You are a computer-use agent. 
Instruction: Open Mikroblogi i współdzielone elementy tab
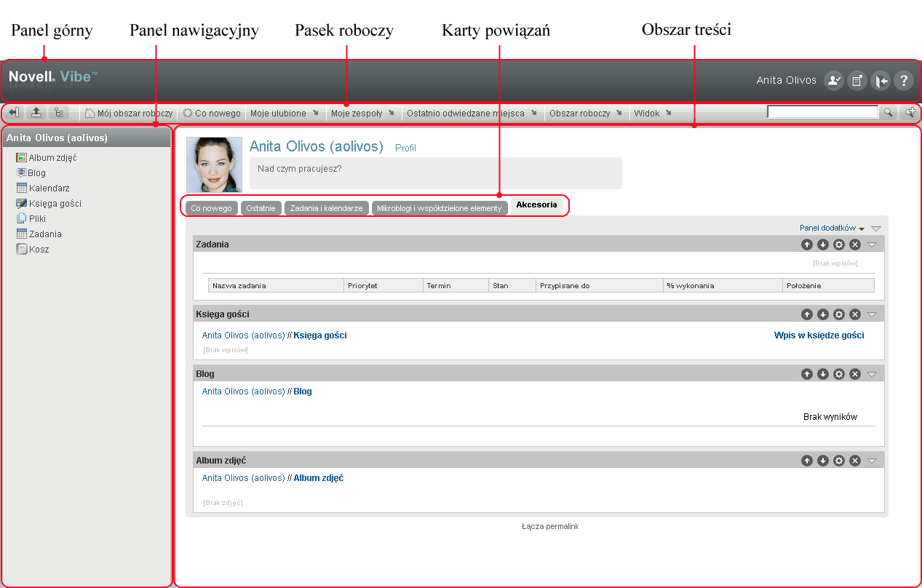[x=440, y=208]
